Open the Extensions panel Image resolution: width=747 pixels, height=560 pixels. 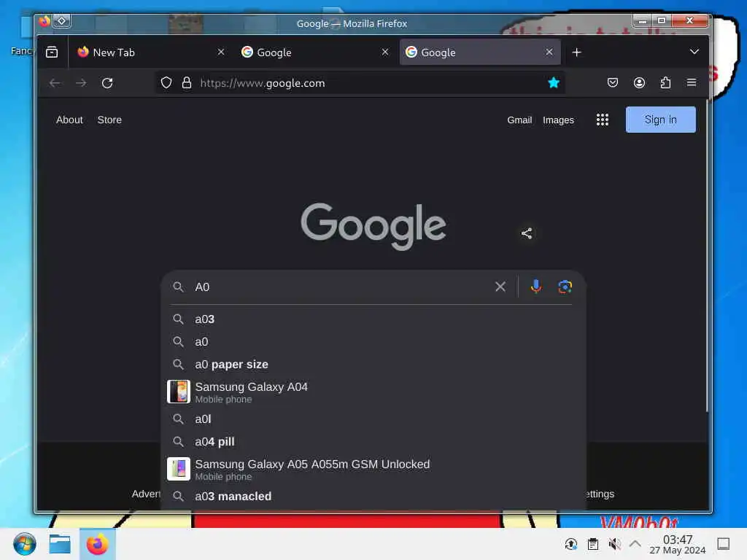665,83
